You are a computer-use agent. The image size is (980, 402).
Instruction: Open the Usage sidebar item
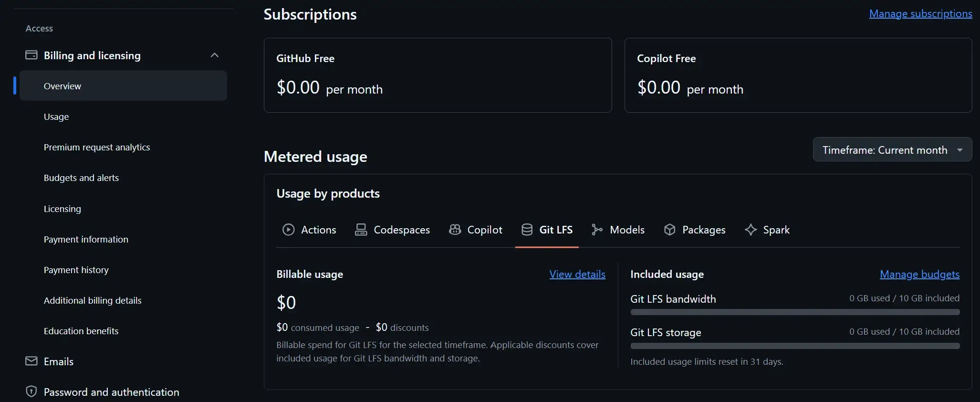56,116
